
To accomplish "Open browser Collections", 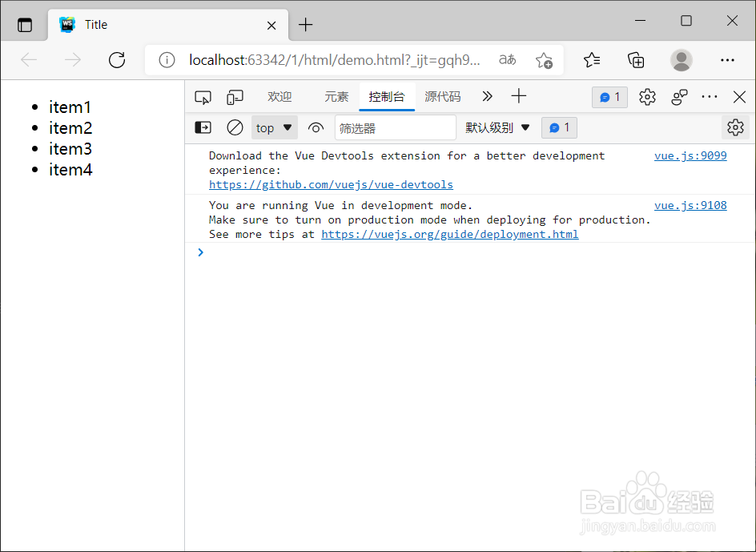I will 636,60.
